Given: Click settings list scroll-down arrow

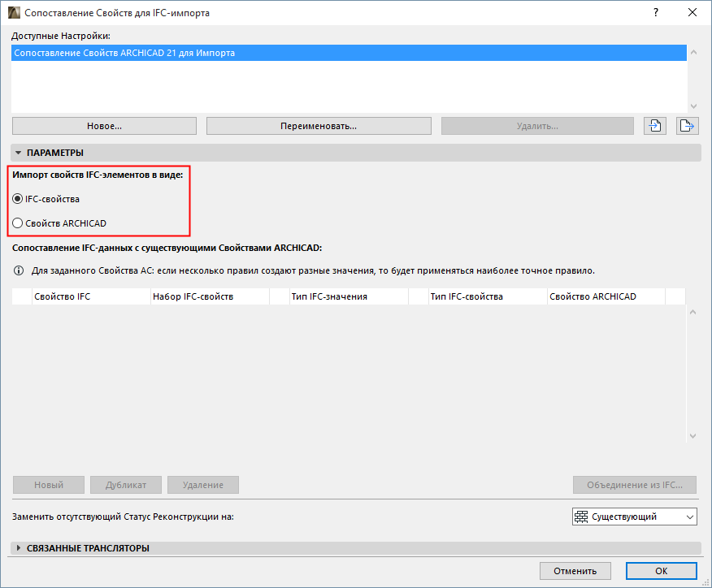Looking at the screenshot, I should pos(693,106).
